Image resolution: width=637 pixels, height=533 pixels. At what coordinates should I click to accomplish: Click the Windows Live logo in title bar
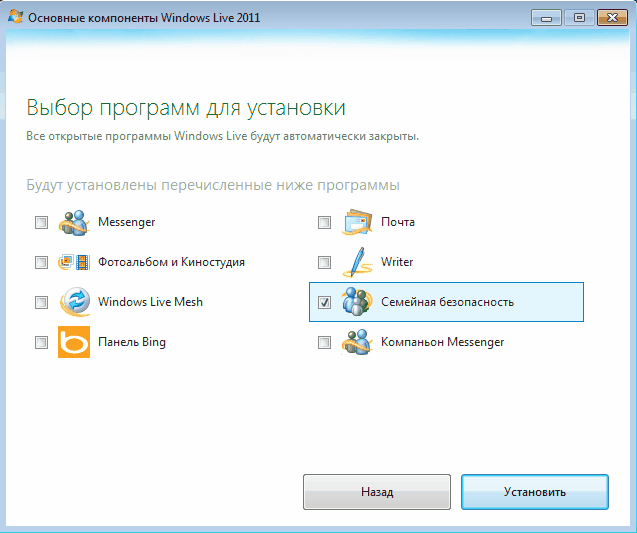tap(15, 17)
